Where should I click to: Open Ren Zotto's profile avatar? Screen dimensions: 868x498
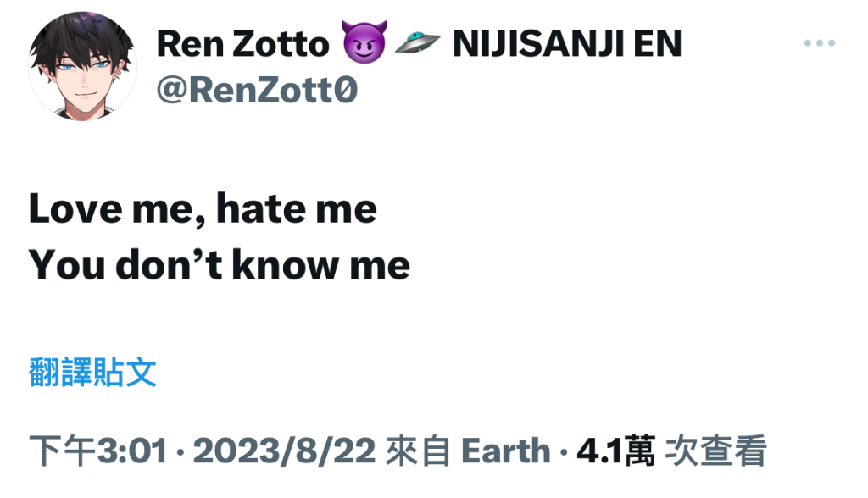pos(82,66)
